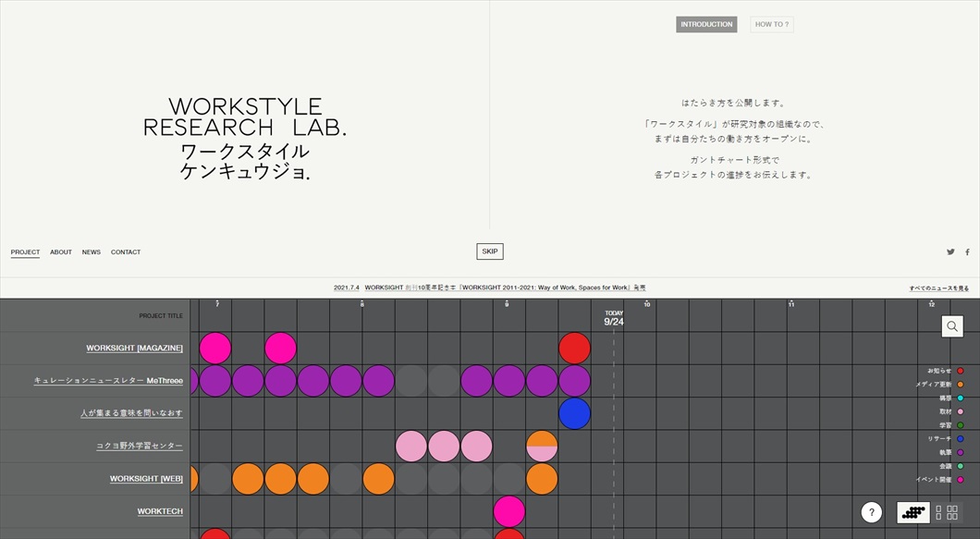Click the TODAY 9/24 timeline marker
This screenshot has width=980, height=539.
[614, 319]
